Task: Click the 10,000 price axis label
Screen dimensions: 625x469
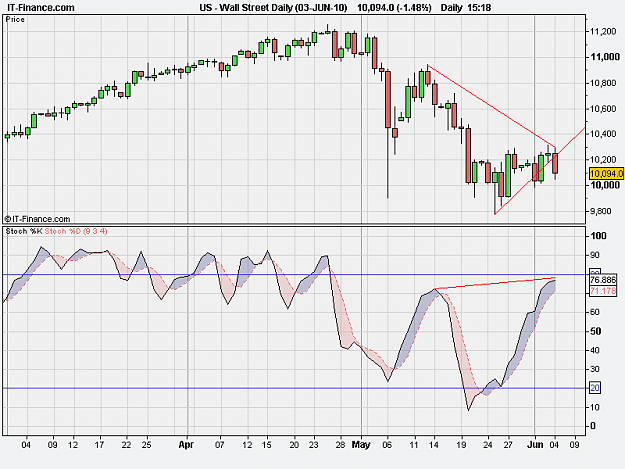Action: [x=605, y=185]
